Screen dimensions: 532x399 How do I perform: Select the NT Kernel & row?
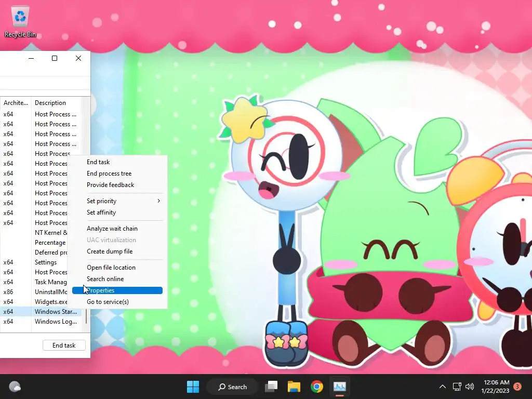tap(34, 233)
